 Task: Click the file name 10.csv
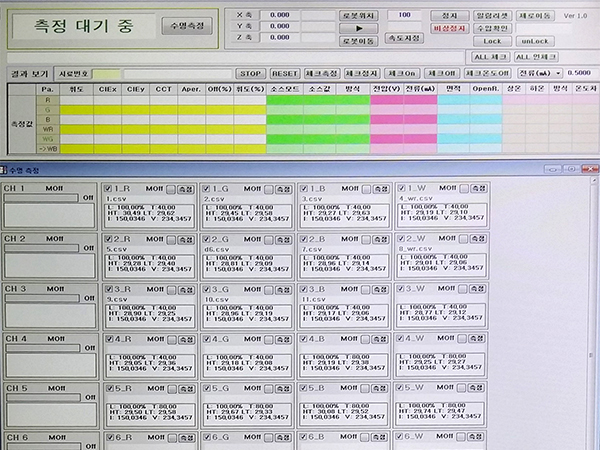point(217,299)
